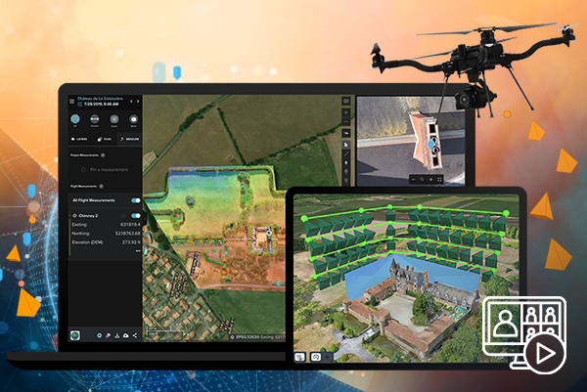Image resolution: width=587 pixels, height=392 pixels.
Task: Select the third circular map layer icon
Action: click(x=113, y=121)
